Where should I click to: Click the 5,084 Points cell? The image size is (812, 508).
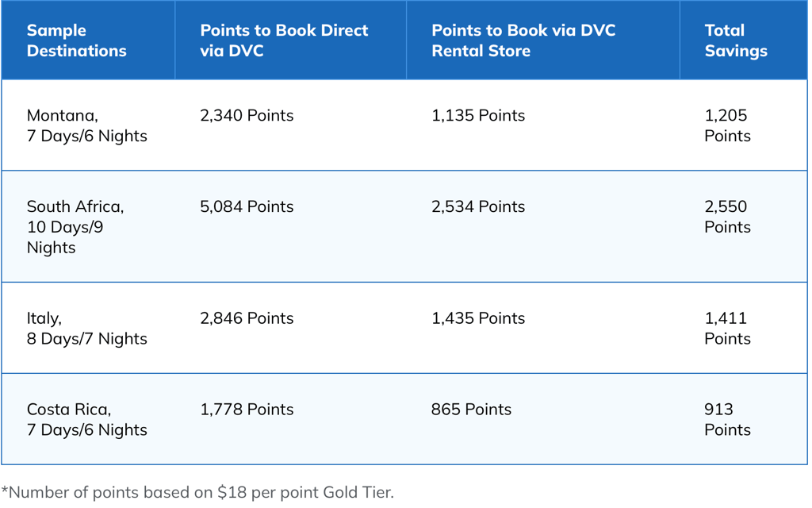(x=247, y=207)
